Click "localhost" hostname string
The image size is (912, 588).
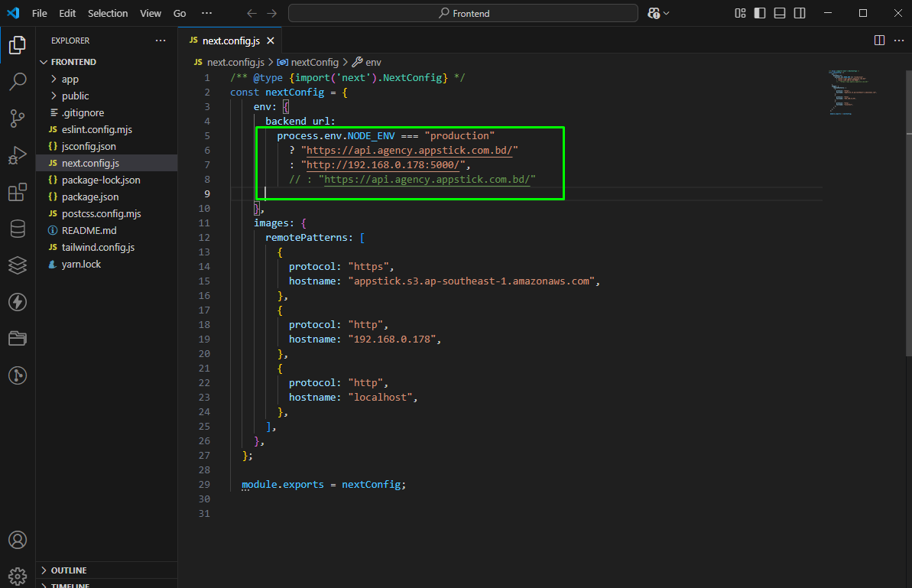click(380, 398)
